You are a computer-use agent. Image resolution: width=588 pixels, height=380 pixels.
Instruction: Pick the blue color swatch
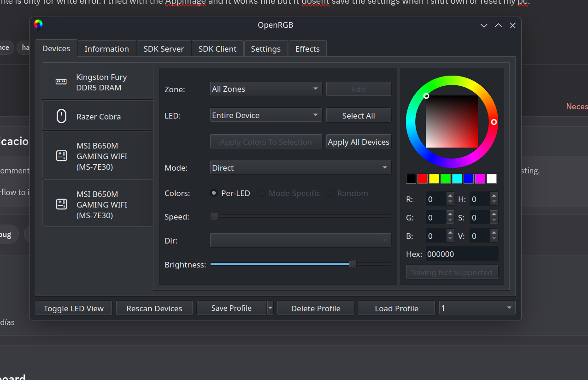click(469, 179)
